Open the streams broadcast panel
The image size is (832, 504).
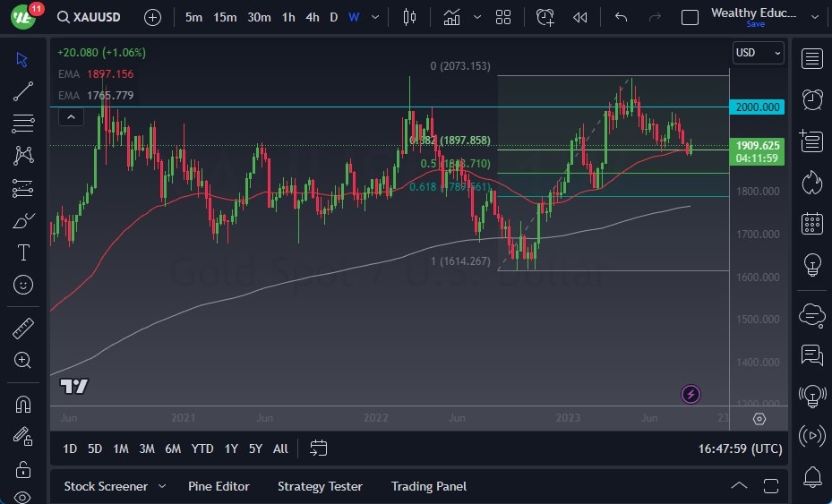click(x=811, y=436)
